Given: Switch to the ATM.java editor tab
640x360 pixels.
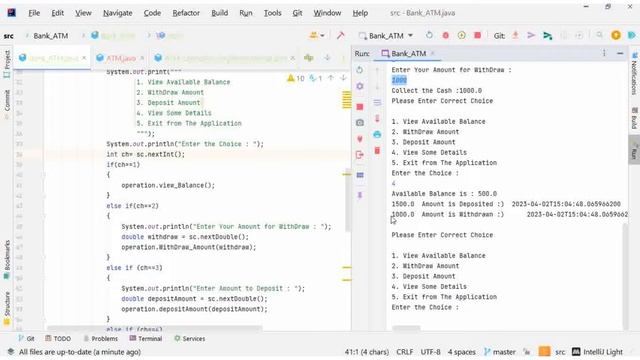Looking at the screenshot, I should [x=121, y=58].
